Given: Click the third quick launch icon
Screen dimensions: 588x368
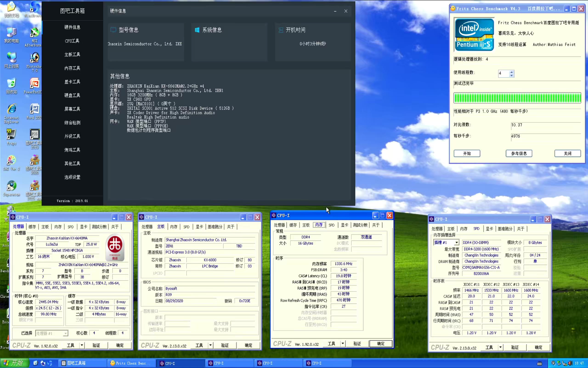Looking at the screenshot, I should (50, 363).
